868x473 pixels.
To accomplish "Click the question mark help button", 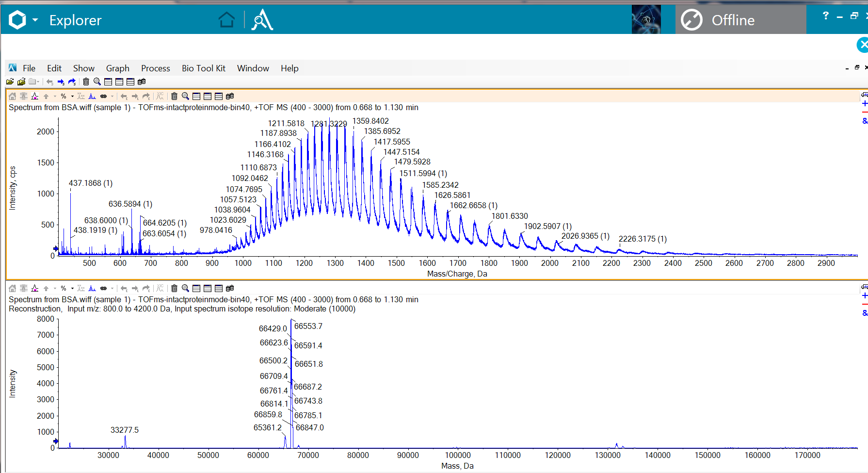I will [x=825, y=16].
